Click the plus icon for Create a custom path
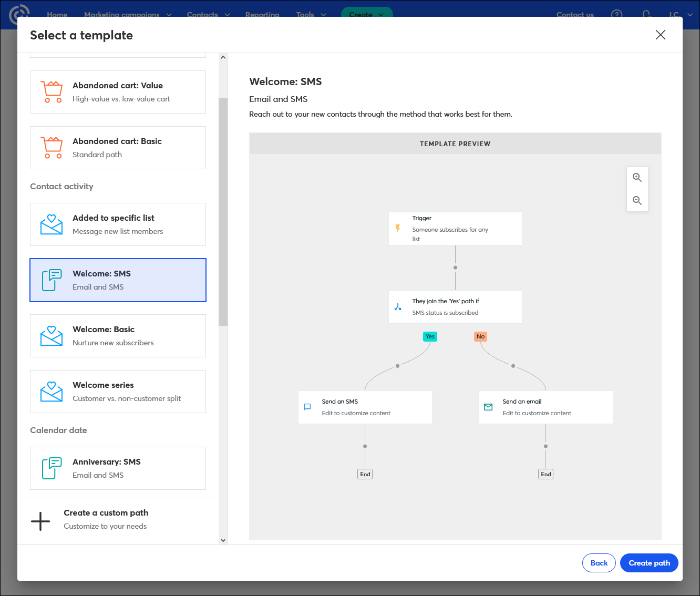The height and width of the screenshot is (596, 700). click(40, 521)
